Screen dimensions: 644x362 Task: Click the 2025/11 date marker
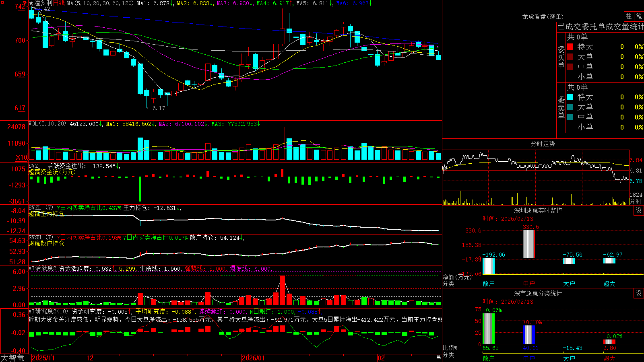[x=43, y=358]
